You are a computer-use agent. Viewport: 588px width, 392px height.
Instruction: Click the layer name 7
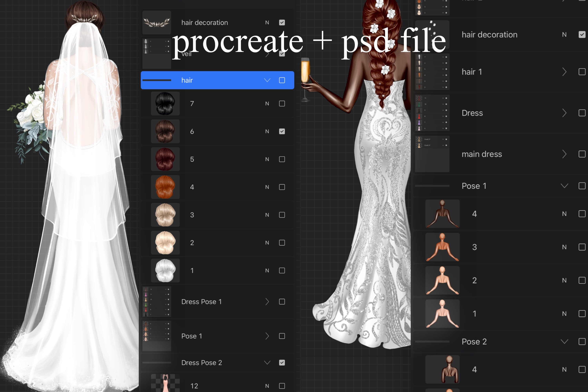pyautogui.click(x=192, y=103)
